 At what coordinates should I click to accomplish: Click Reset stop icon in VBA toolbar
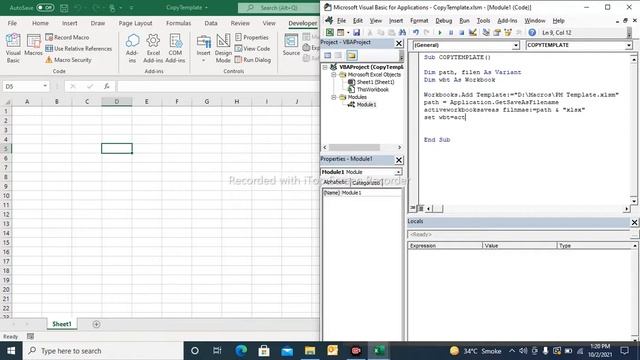461,33
